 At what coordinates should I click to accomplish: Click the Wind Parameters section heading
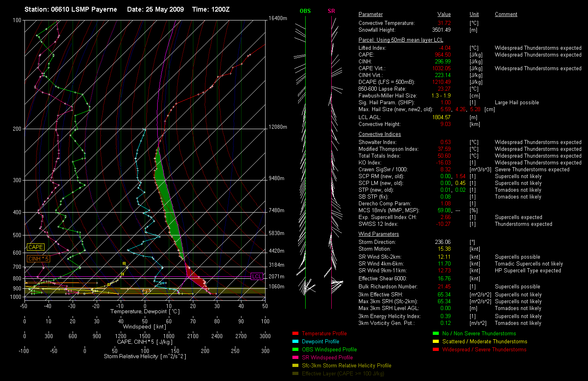[x=379, y=234]
